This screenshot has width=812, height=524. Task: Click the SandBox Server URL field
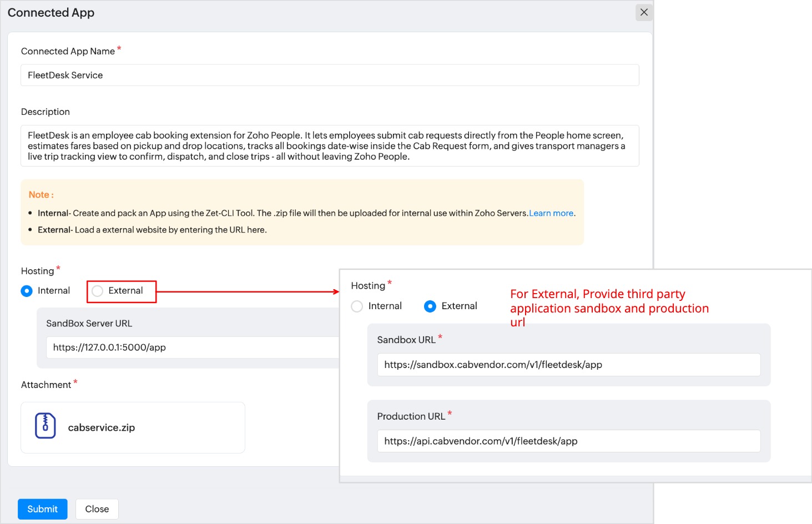194,347
